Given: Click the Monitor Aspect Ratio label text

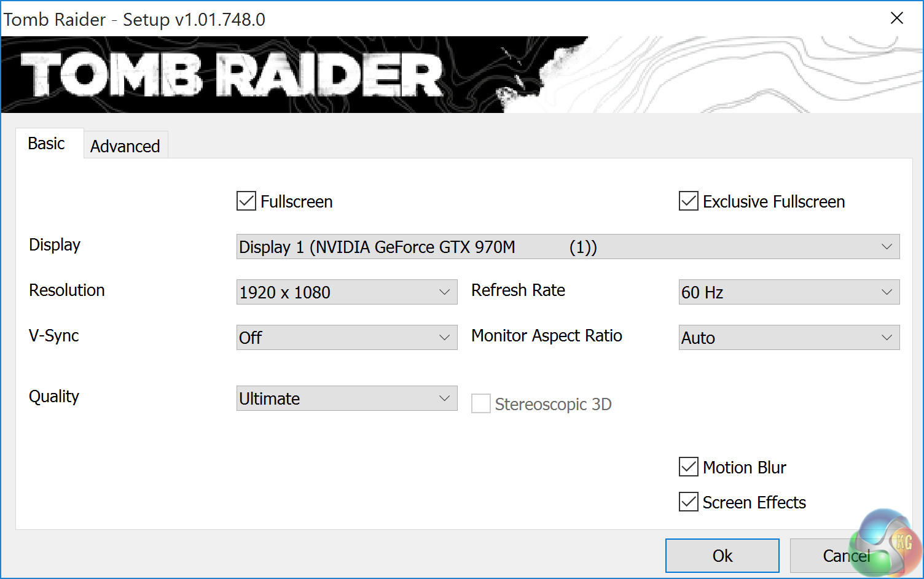Looking at the screenshot, I should [547, 336].
